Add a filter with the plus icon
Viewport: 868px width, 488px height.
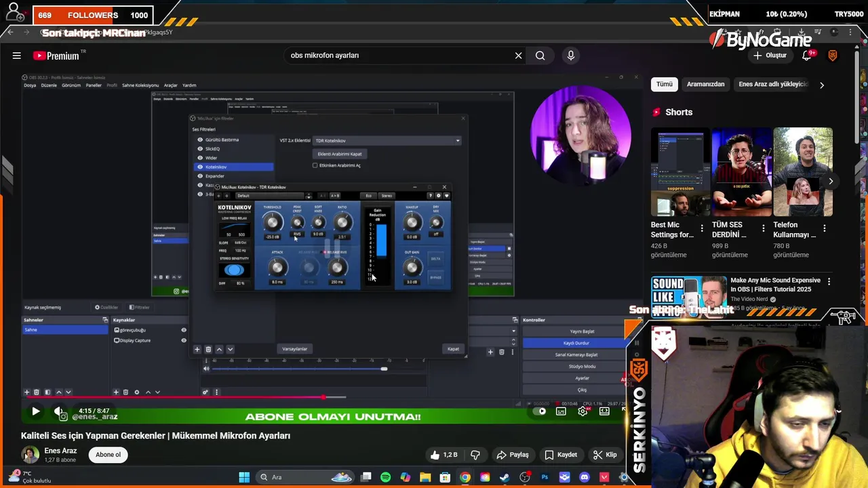point(197,350)
